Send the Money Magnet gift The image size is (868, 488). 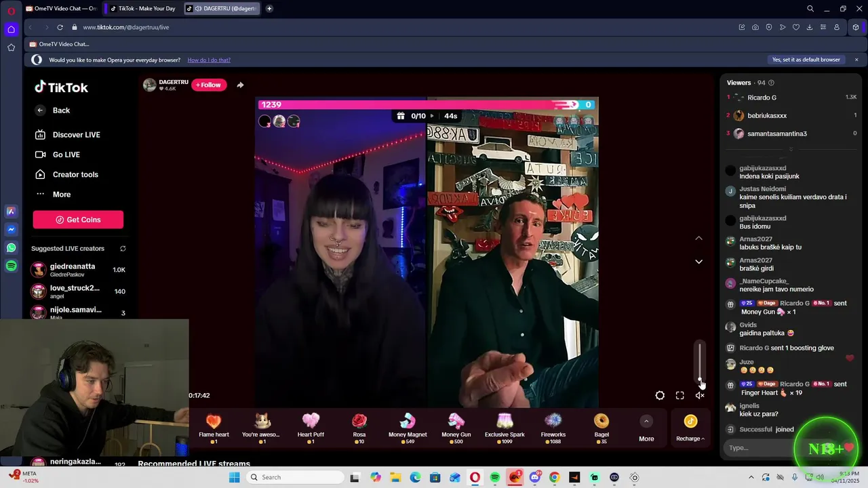coord(408,428)
